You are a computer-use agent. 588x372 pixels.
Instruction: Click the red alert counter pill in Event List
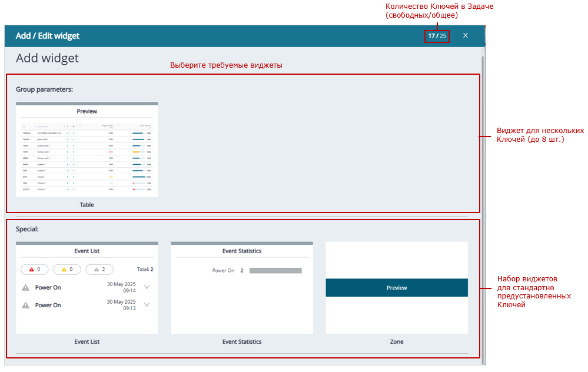[34, 270]
